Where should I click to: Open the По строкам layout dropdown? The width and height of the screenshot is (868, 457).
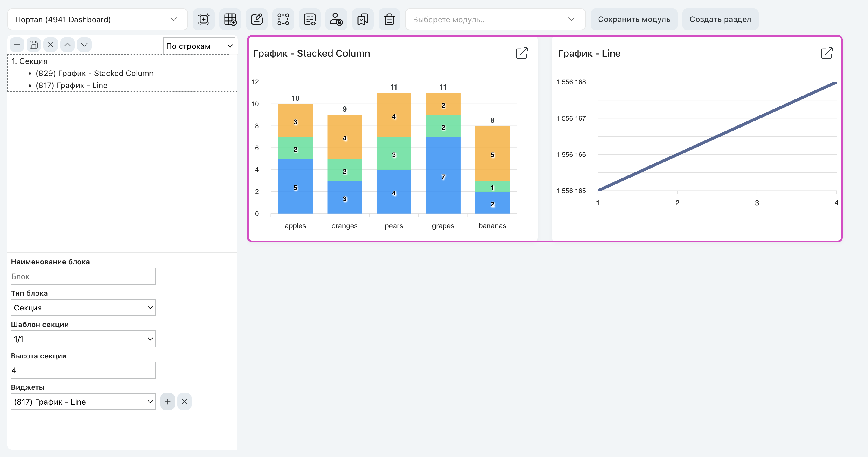tap(199, 46)
